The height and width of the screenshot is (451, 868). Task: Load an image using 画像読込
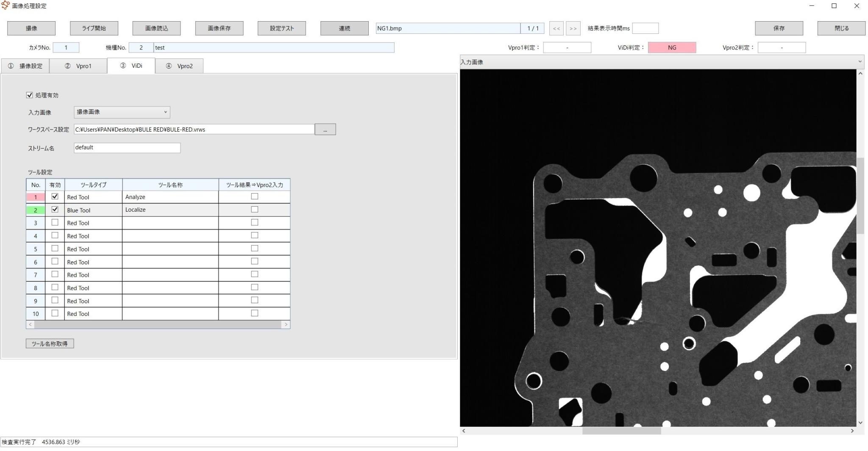[156, 28]
